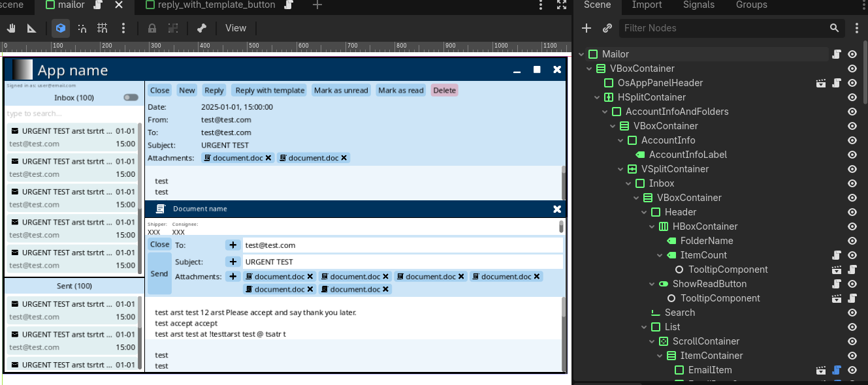Toggle visibility of the AccountInfoLabel node
Image resolution: width=868 pixels, height=385 pixels.
pyautogui.click(x=852, y=155)
